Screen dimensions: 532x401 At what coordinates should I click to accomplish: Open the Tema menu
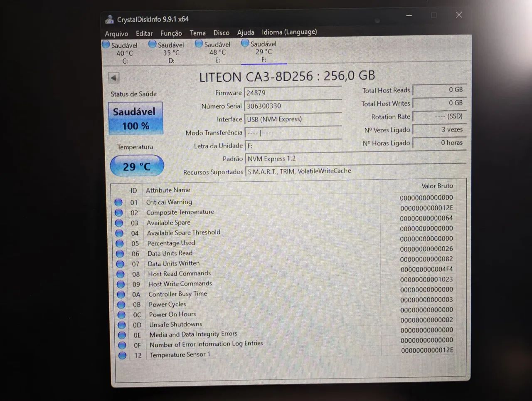(x=197, y=33)
